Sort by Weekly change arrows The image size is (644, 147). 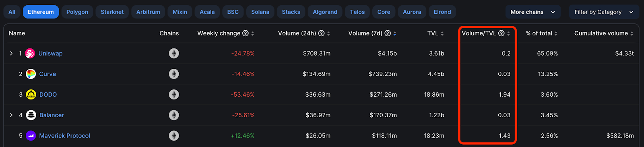(252, 33)
